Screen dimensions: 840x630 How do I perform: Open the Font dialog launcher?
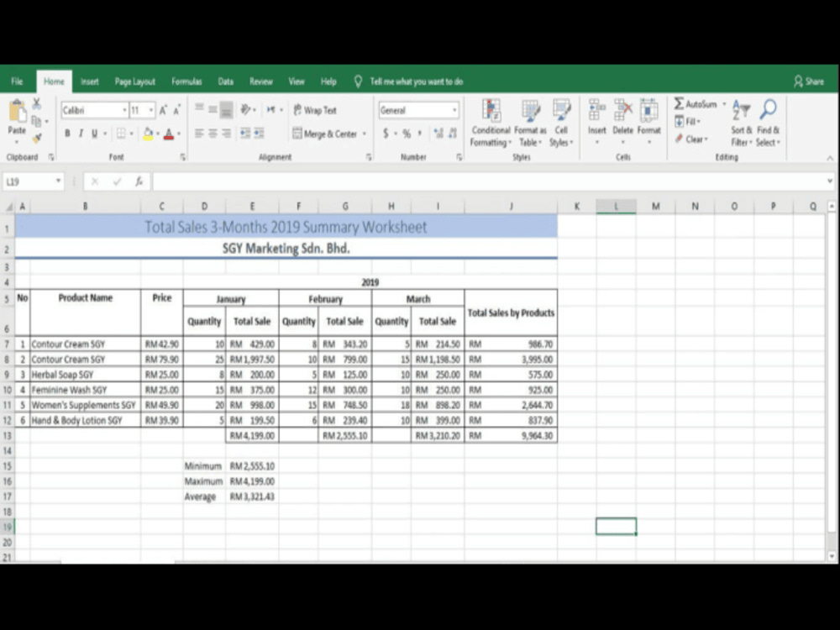click(x=182, y=158)
